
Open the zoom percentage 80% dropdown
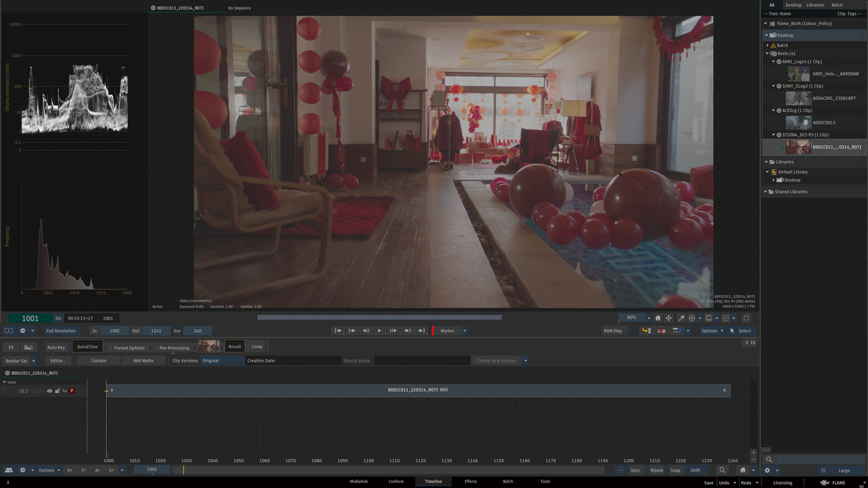coord(649,318)
